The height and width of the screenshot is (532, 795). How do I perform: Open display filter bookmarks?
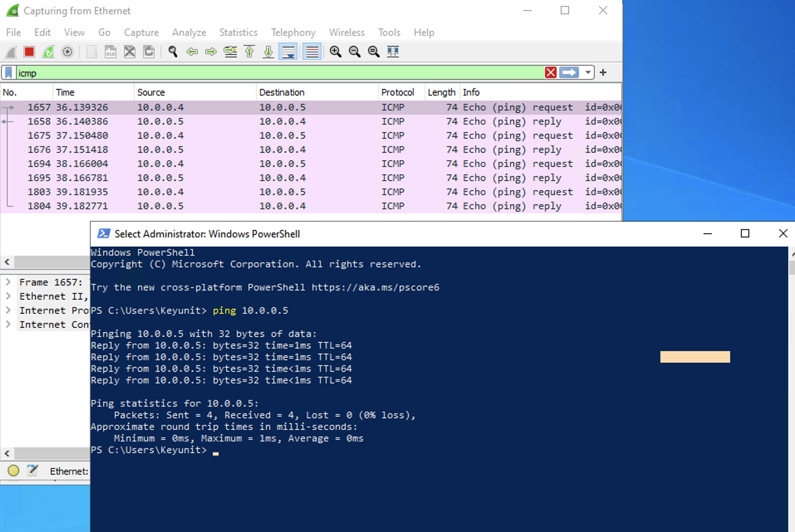click(8, 72)
